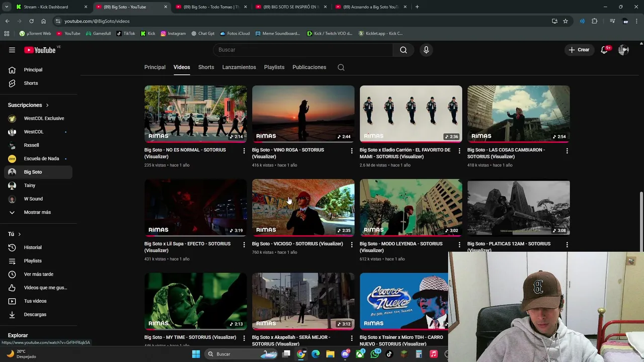Open the YouTube hamburger guide menu
644x362 pixels.
[12, 50]
